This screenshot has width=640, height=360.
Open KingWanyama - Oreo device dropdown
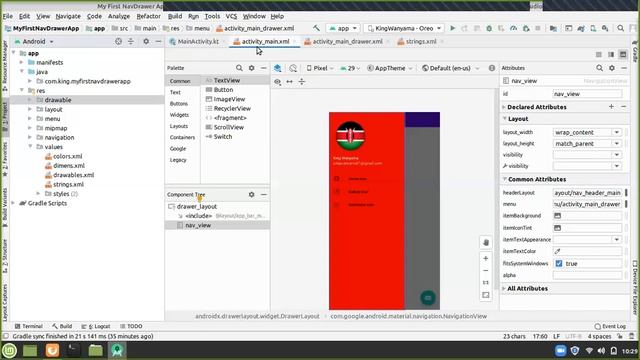tap(404, 28)
